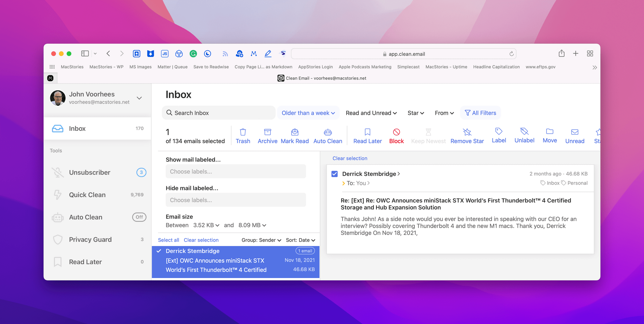Click All Filters button

point(480,113)
